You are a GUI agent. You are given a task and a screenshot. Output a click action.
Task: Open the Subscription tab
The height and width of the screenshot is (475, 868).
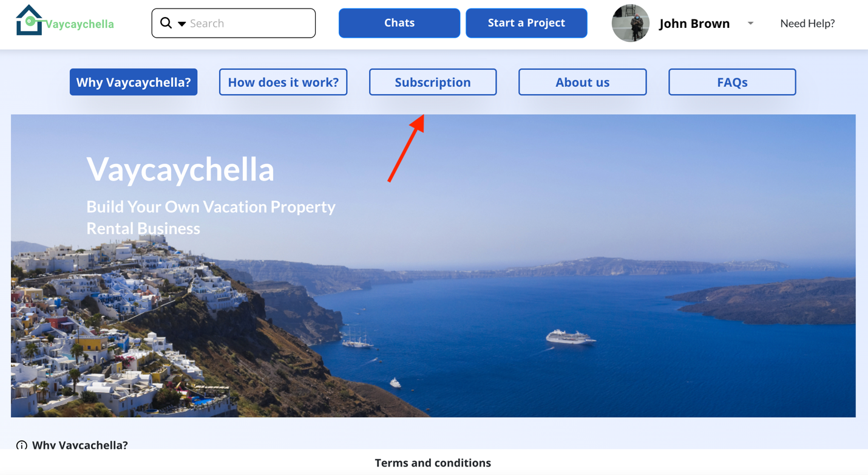[x=433, y=82]
